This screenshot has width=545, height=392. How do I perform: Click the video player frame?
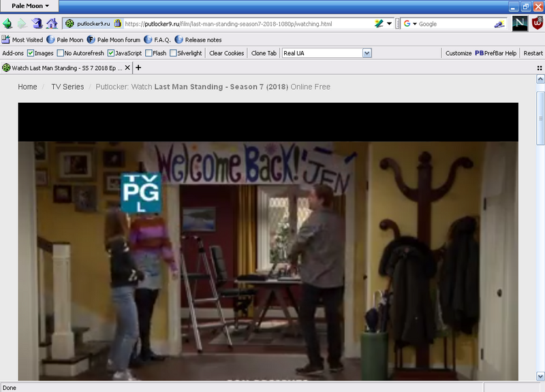(x=268, y=242)
